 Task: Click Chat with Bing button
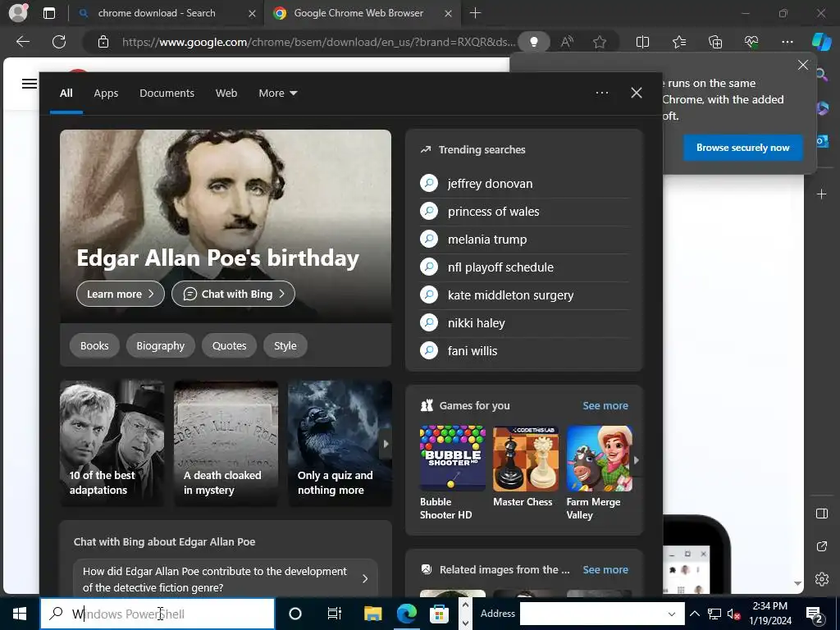pos(233,294)
